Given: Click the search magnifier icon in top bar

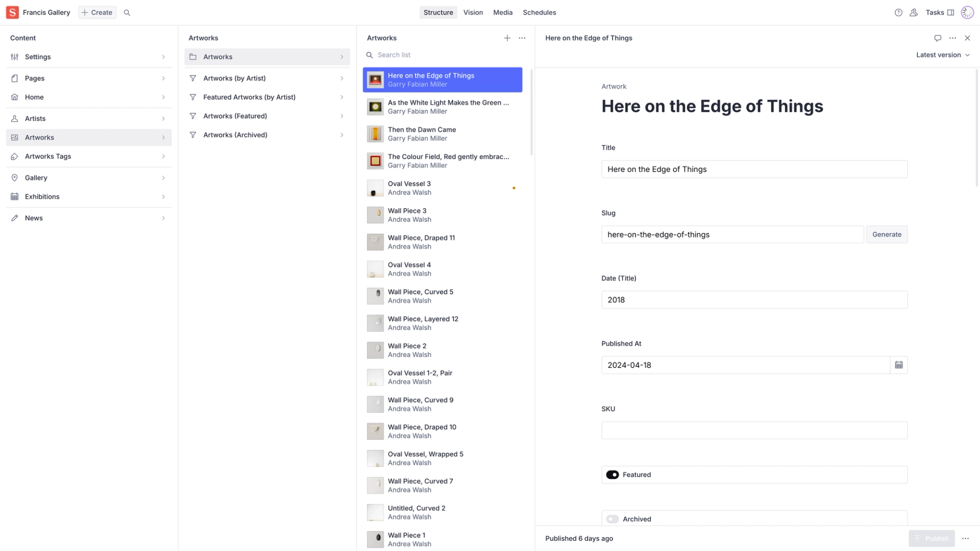Looking at the screenshot, I should 127,13.
